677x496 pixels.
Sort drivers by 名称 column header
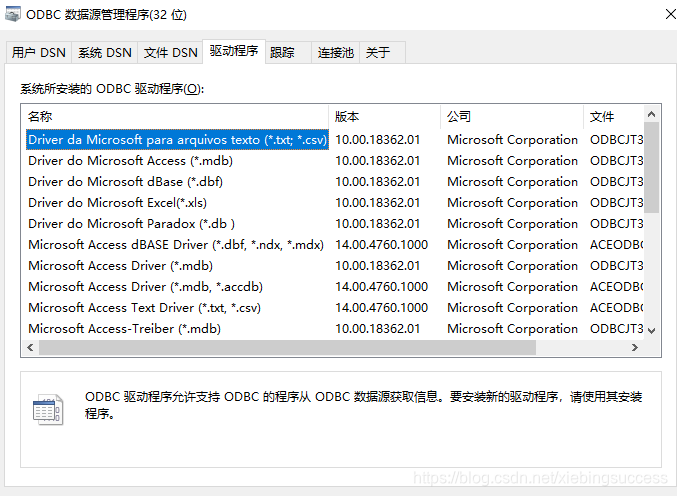[x=175, y=117]
